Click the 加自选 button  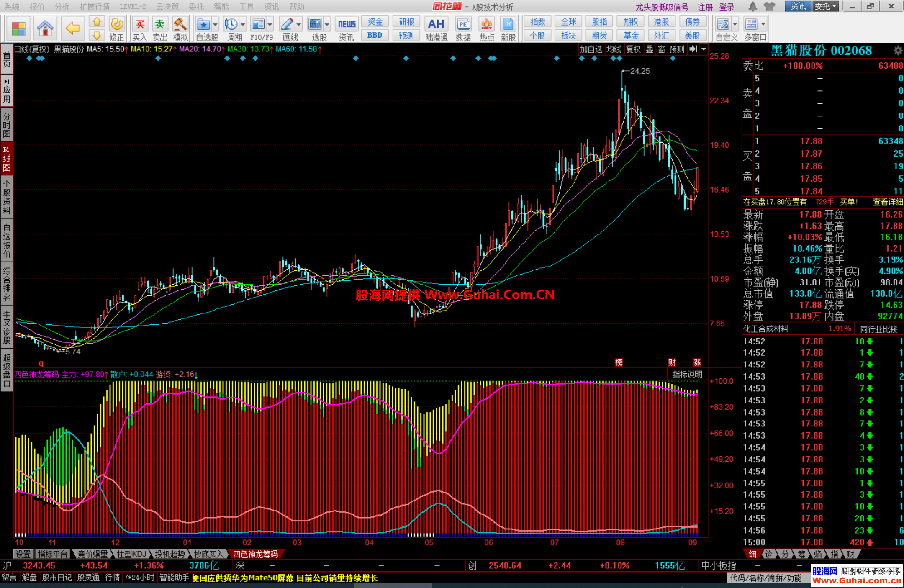pos(591,49)
